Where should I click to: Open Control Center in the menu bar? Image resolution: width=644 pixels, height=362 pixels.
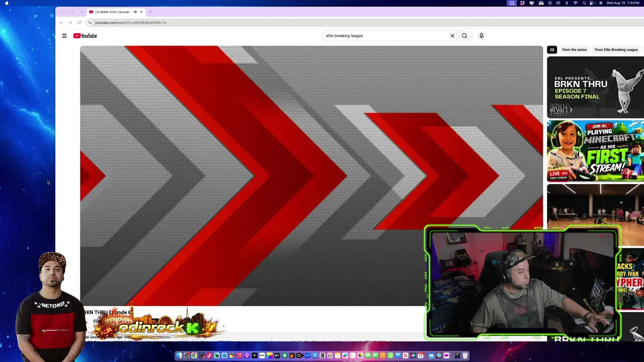pos(592,3)
